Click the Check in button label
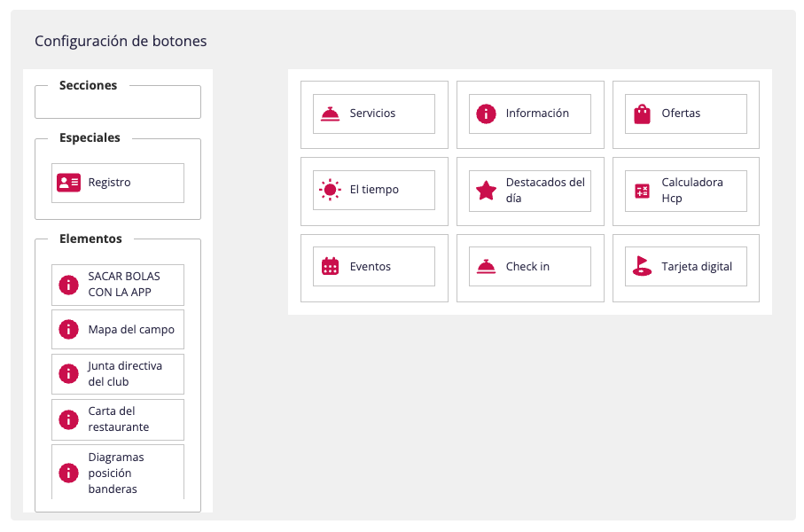Viewport: 804px width, 532px height. click(527, 266)
